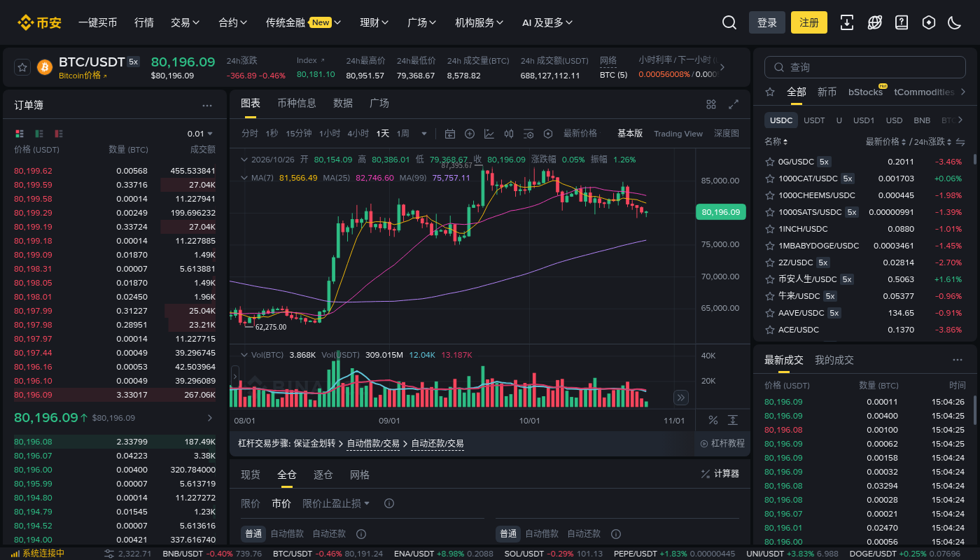
Task: Favorite BTC/USDT with the star icon
Action: [22, 67]
